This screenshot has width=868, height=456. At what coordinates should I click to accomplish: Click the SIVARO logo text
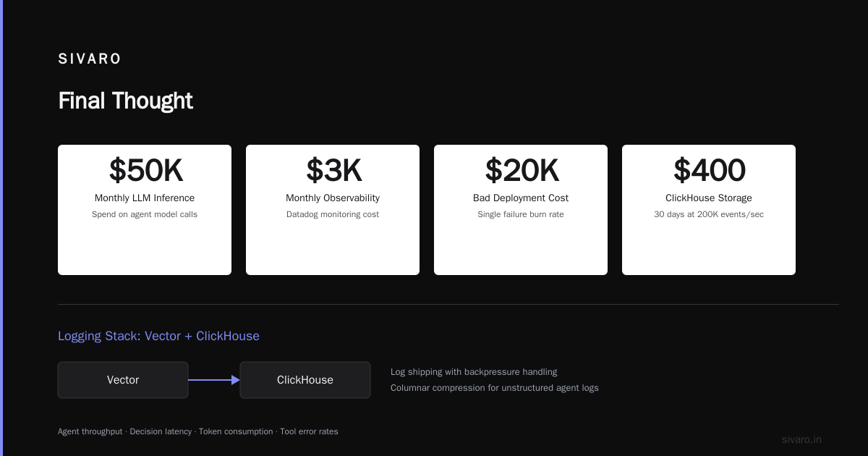click(x=90, y=59)
